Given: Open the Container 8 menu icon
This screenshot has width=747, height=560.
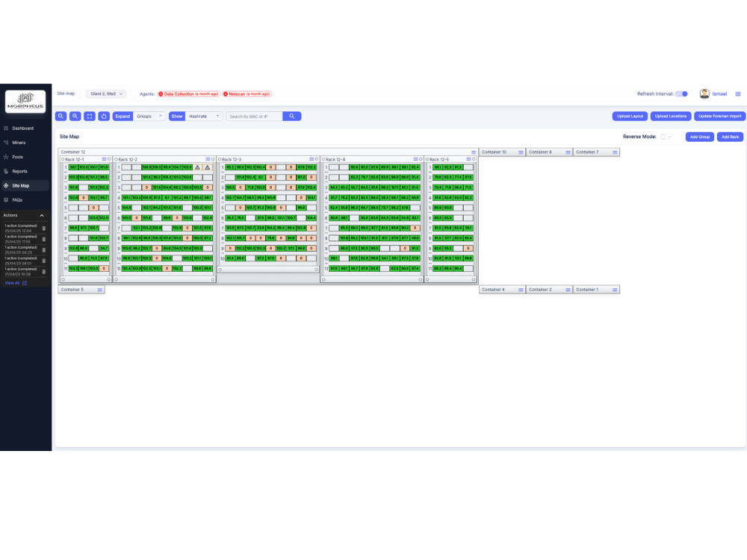Looking at the screenshot, I should point(568,152).
